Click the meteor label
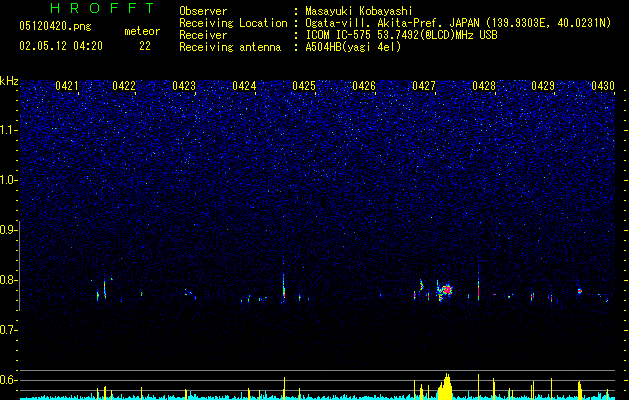This screenshot has width=629, height=400. [x=142, y=31]
